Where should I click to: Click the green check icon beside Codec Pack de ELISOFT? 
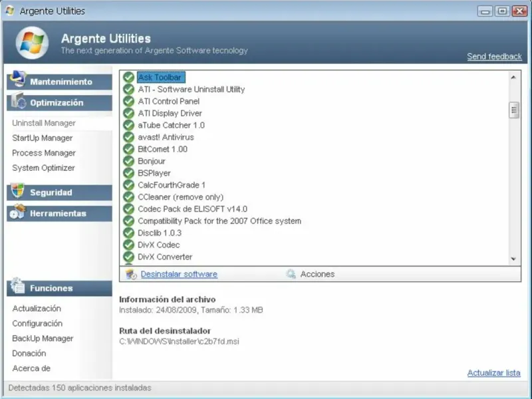click(128, 209)
